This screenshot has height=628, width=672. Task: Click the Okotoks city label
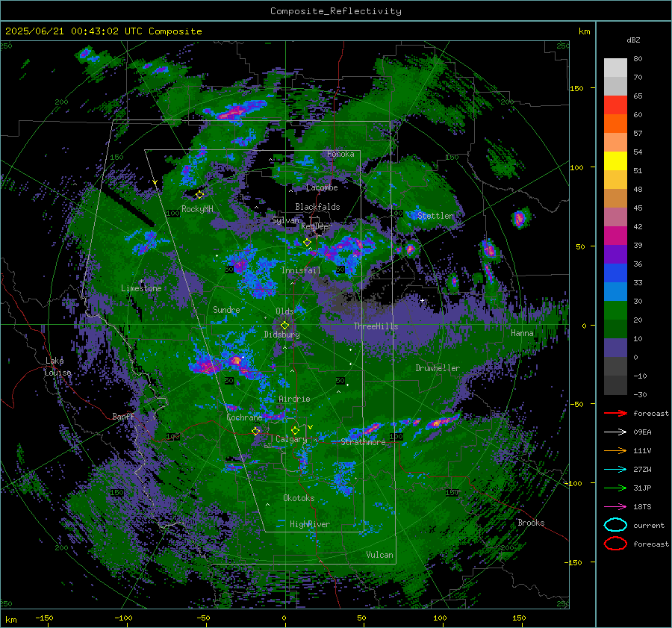[299, 497]
